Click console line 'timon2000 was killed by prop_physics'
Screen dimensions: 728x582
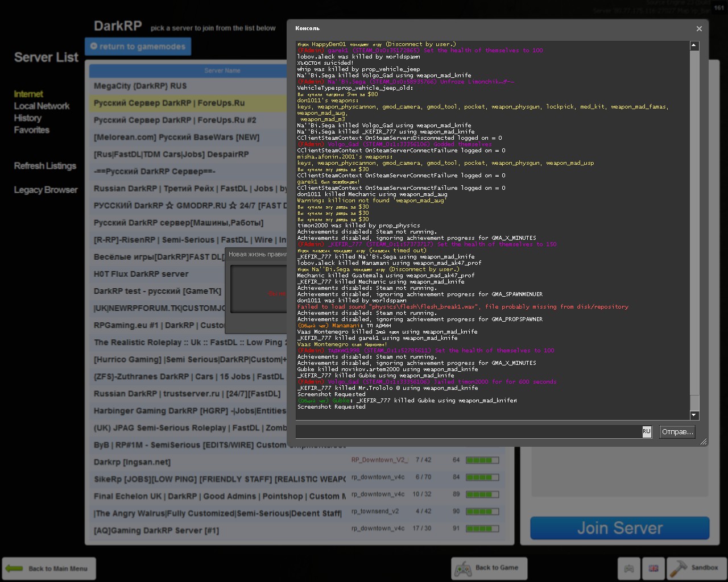pyautogui.click(x=358, y=226)
